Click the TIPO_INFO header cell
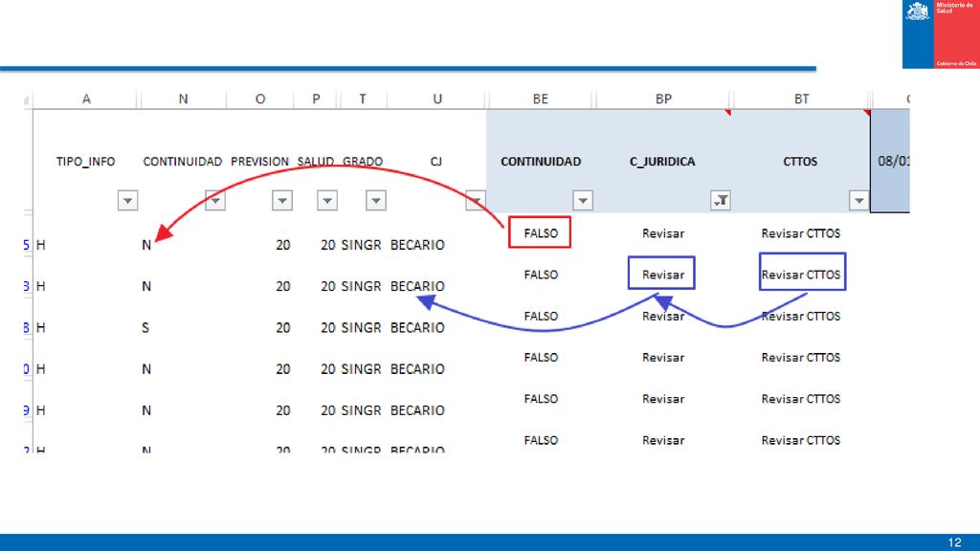Image resolution: width=980 pixels, height=551 pixels. pos(85,161)
